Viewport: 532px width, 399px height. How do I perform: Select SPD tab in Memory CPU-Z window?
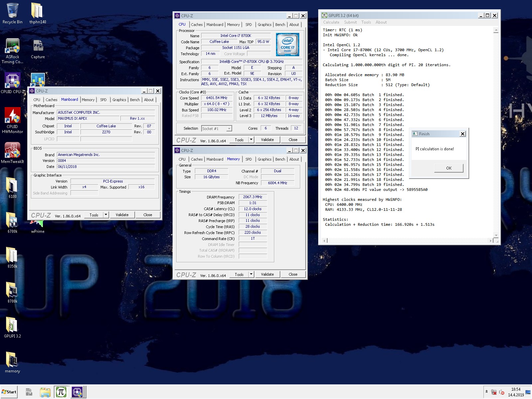[x=249, y=159]
